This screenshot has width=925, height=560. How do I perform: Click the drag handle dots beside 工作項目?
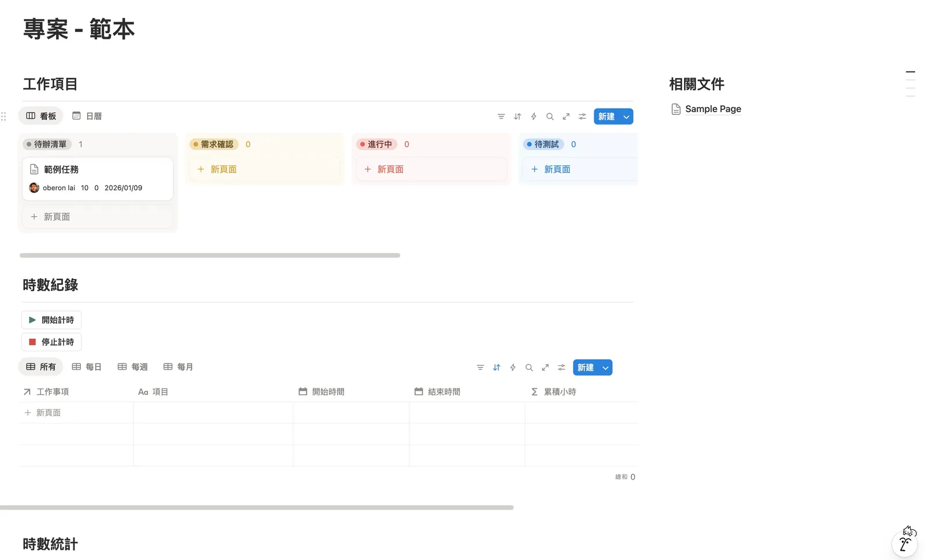(4, 116)
